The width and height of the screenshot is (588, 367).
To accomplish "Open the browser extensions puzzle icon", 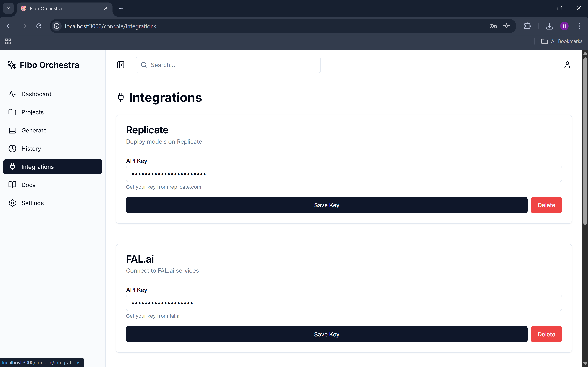I will coord(527,26).
